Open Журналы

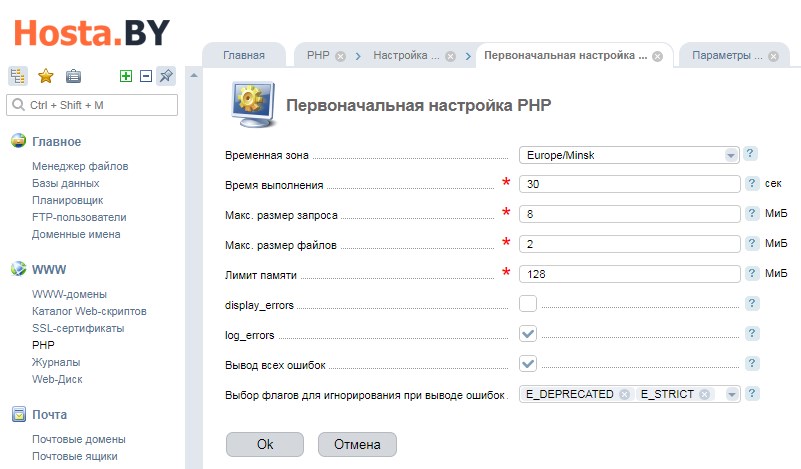pos(56,362)
